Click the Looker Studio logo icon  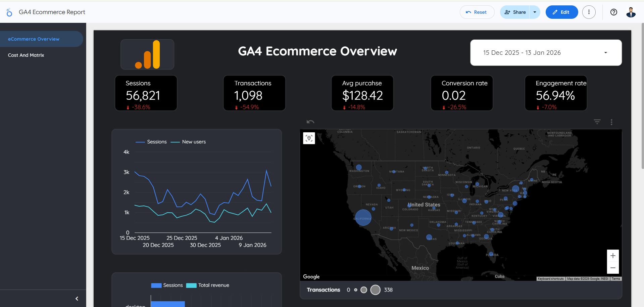point(9,12)
